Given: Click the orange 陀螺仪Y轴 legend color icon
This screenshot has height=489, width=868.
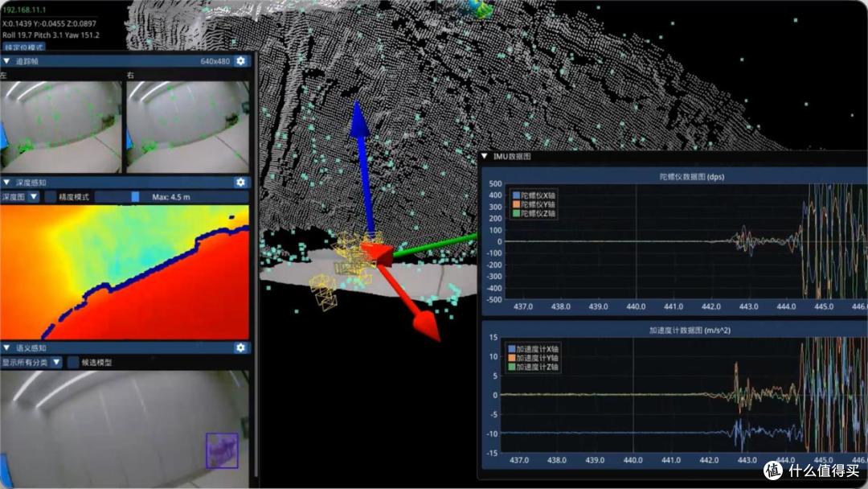Looking at the screenshot, I should [516, 204].
